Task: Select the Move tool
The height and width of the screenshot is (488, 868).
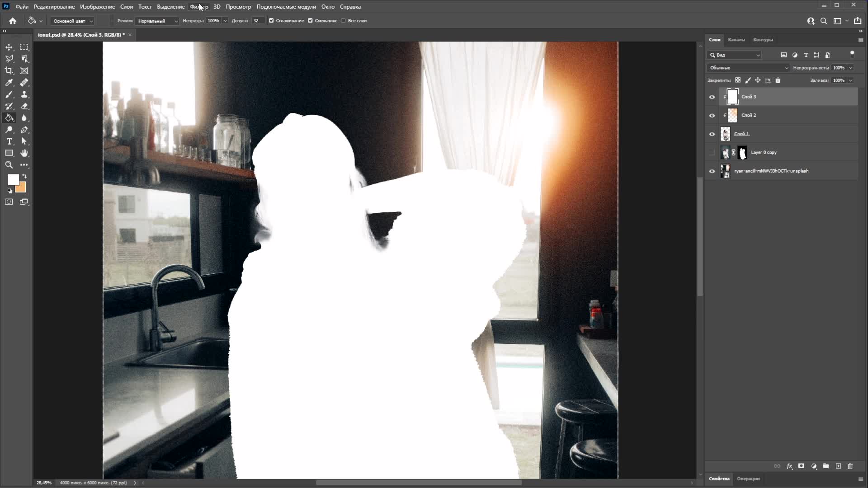Action: point(9,47)
